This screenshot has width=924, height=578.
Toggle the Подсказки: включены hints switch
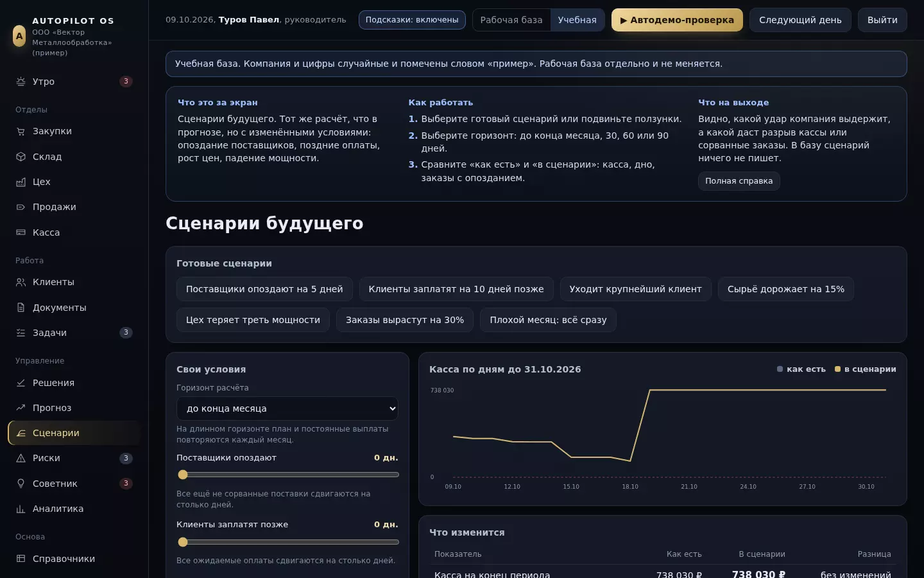[x=412, y=20]
